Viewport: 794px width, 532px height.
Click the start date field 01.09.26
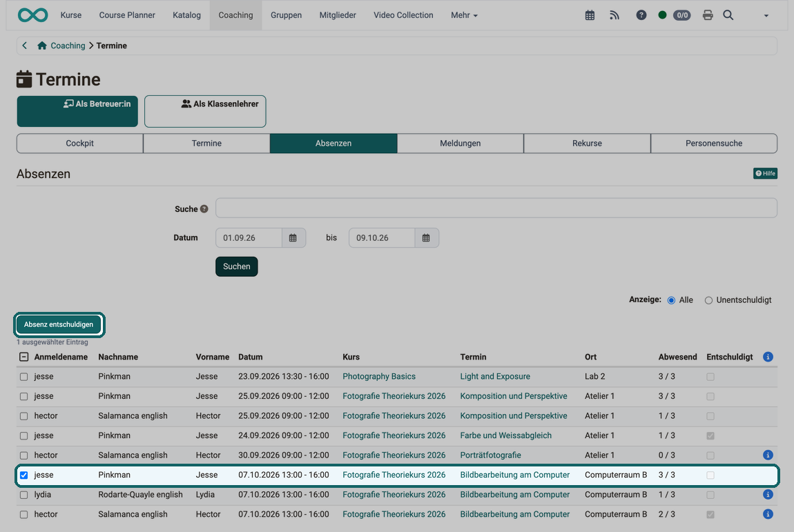coord(249,238)
